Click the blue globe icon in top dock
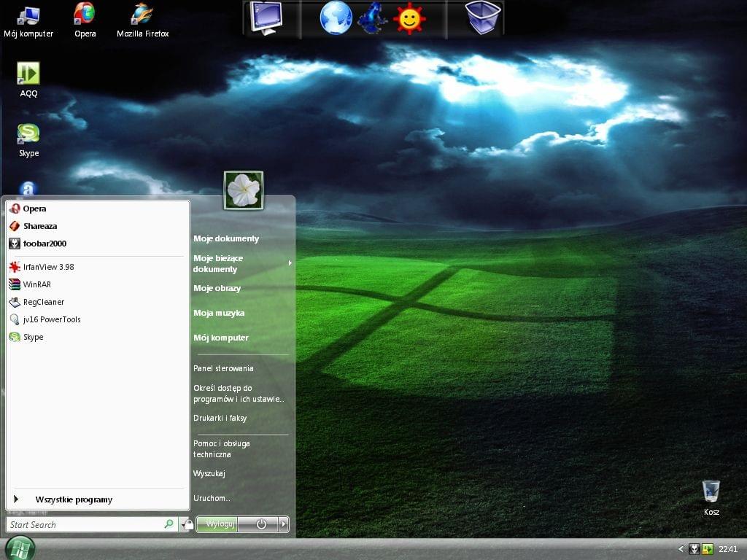This screenshot has width=747, height=560. point(336,18)
